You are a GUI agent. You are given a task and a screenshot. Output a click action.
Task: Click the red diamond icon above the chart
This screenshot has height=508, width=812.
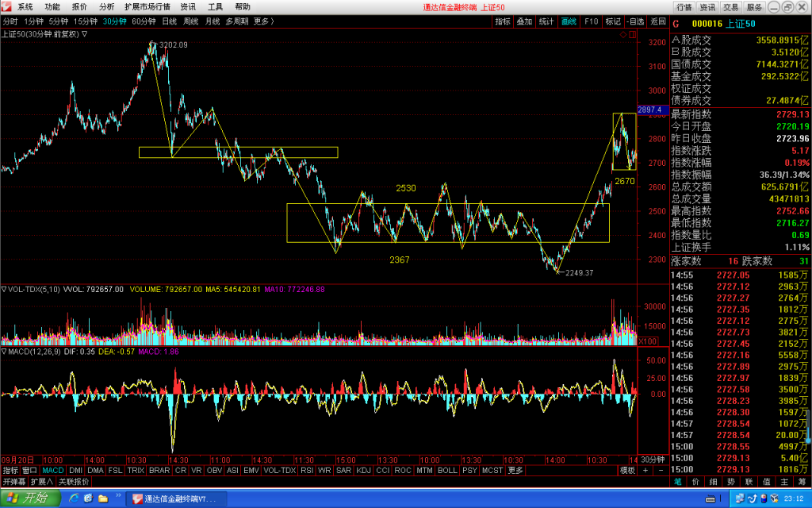[623, 35]
